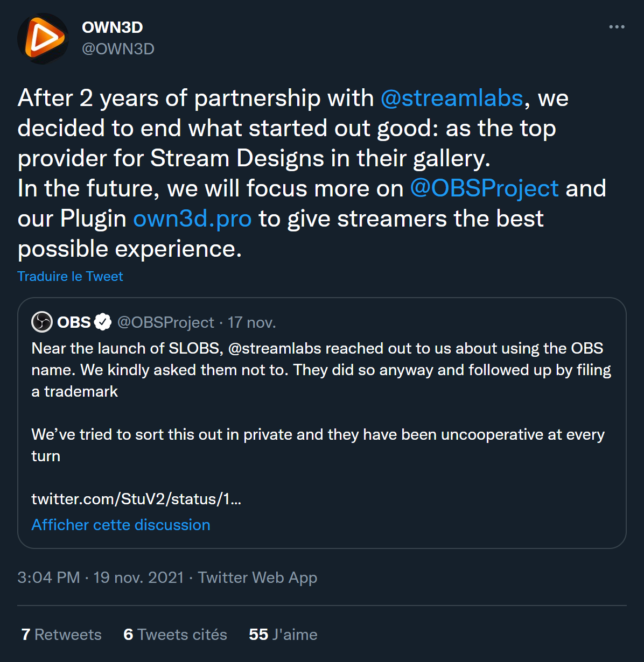View the 55 J'aime likes list
The width and height of the screenshot is (644, 662).
[283, 635]
